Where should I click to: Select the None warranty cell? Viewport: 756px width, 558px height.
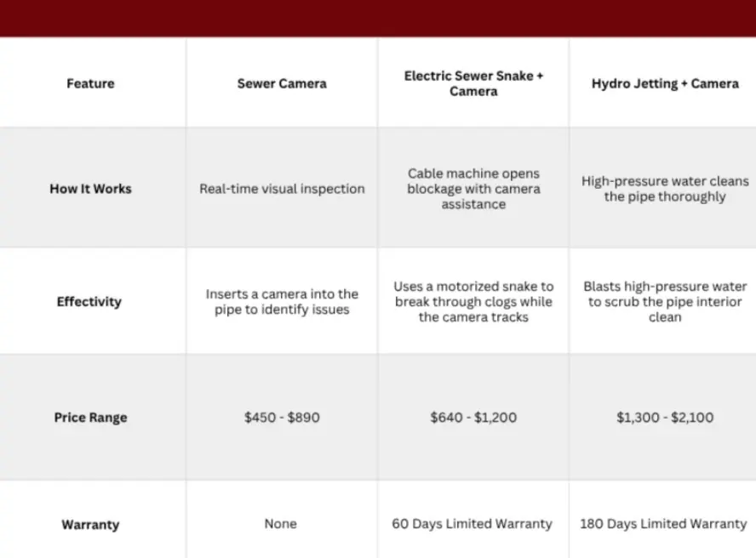(x=281, y=524)
